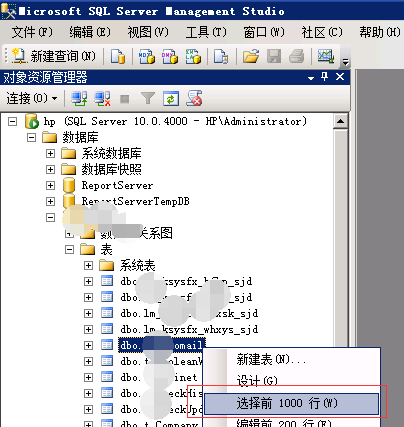Select the 系统表 folder
Viewport: 404px width, 427px height.
click(x=137, y=265)
